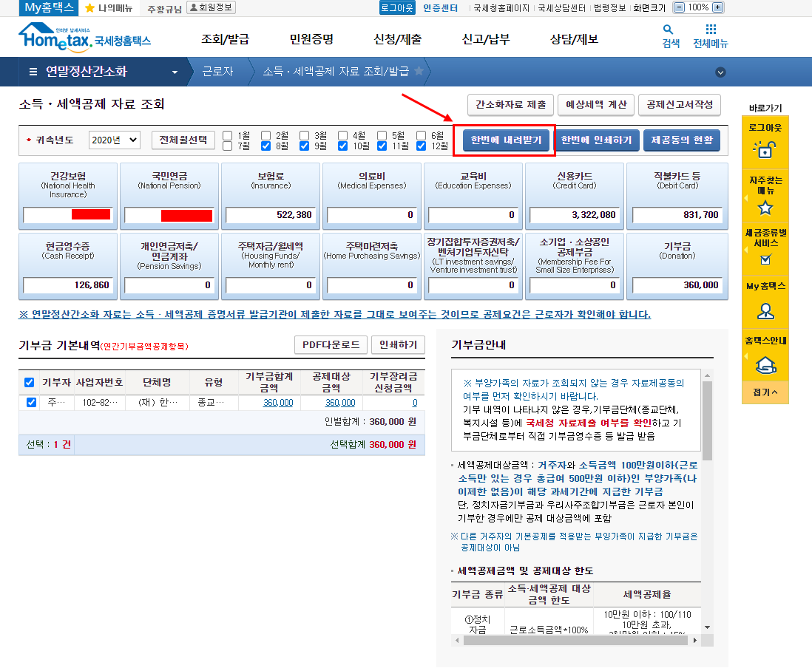The width and height of the screenshot is (812, 671).
Task: Open the 국세청홈페이지 link
Action: pos(501,8)
